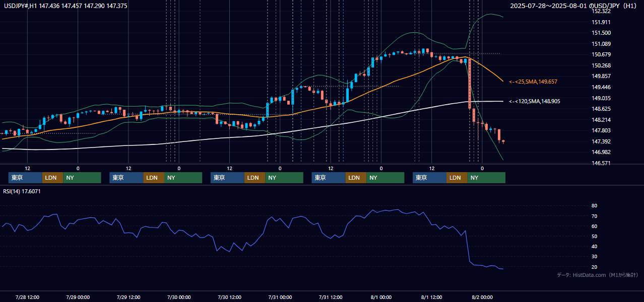
Task: Click the 120 SMA 148.905 white label
Action: click(535, 101)
